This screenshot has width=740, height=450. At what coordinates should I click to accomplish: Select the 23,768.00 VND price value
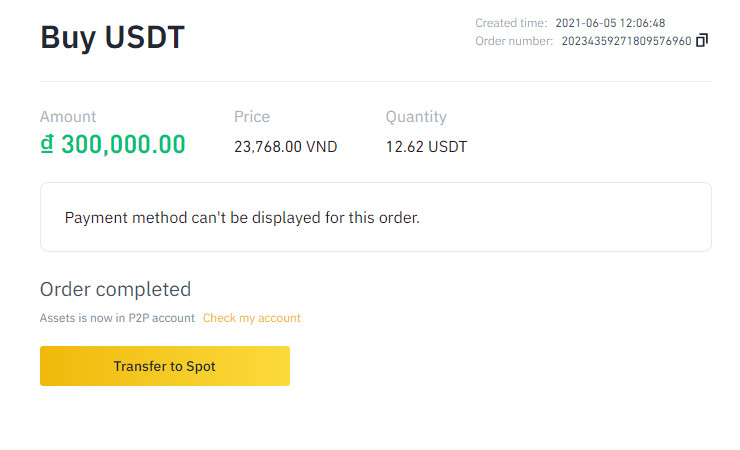pos(285,147)
